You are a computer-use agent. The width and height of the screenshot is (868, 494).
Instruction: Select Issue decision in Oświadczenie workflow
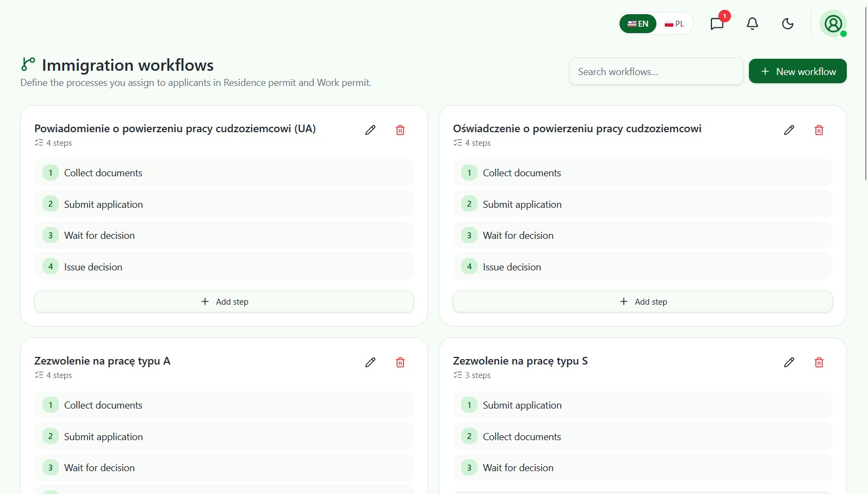(643, 267)
